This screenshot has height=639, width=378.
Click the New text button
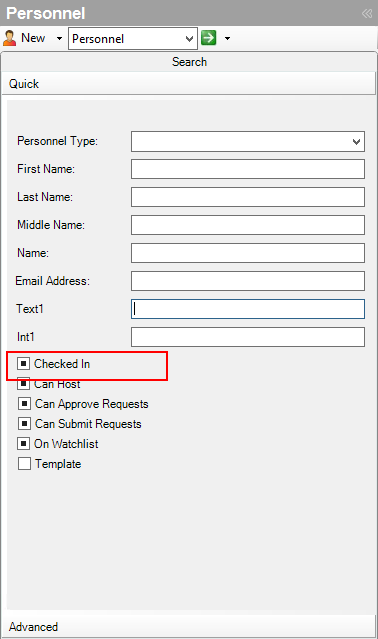tap(33, 38)
